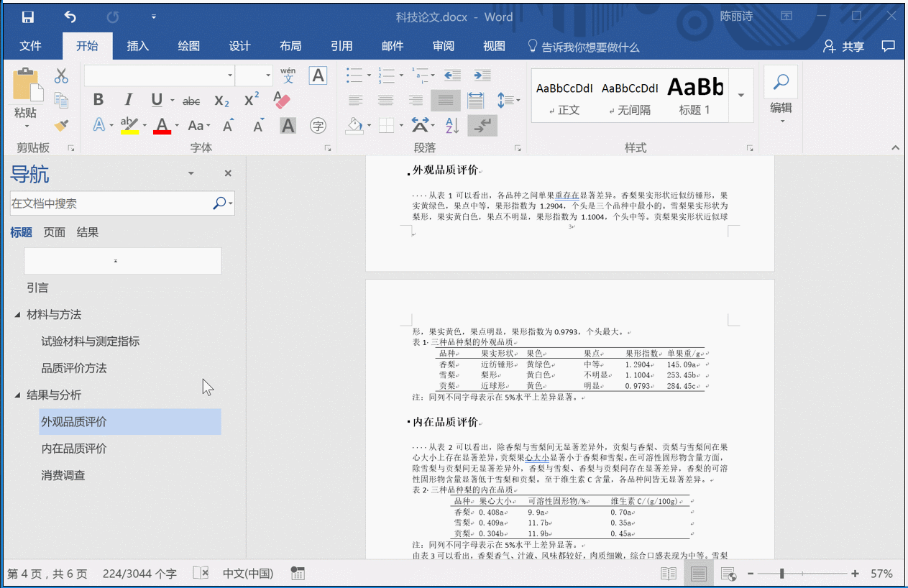Switch to Web Layout view
This screenshot has height=588, width=908.
728,574
